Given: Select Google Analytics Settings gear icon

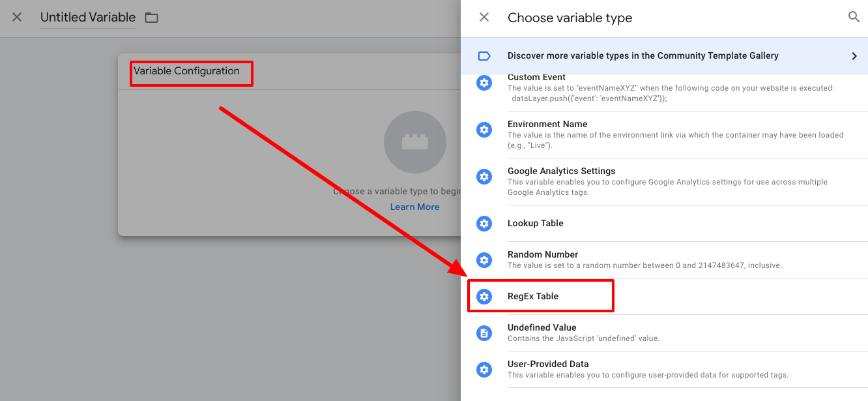Looking at the screenshot, I should 484,177.
